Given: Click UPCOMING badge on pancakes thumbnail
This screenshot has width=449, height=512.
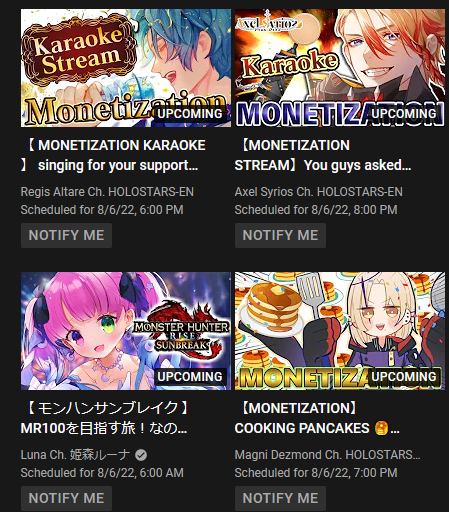Looking at the screenshot, I should pos(404,377).
